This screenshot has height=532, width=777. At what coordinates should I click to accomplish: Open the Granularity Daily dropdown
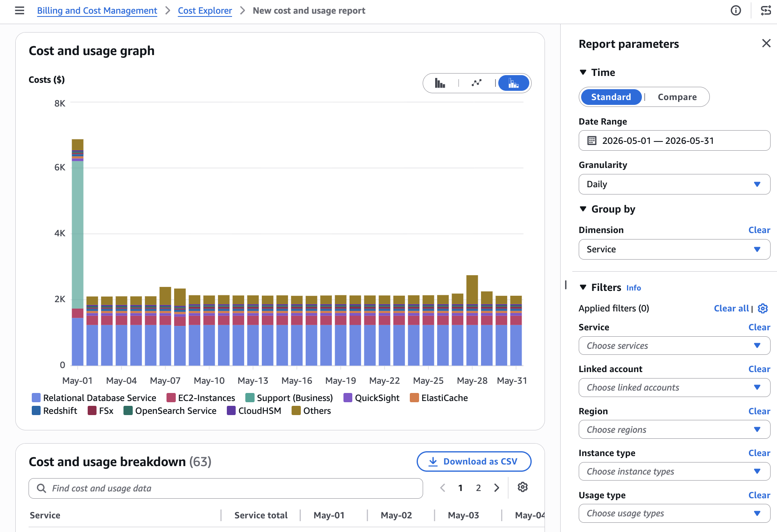coord(674,184)
